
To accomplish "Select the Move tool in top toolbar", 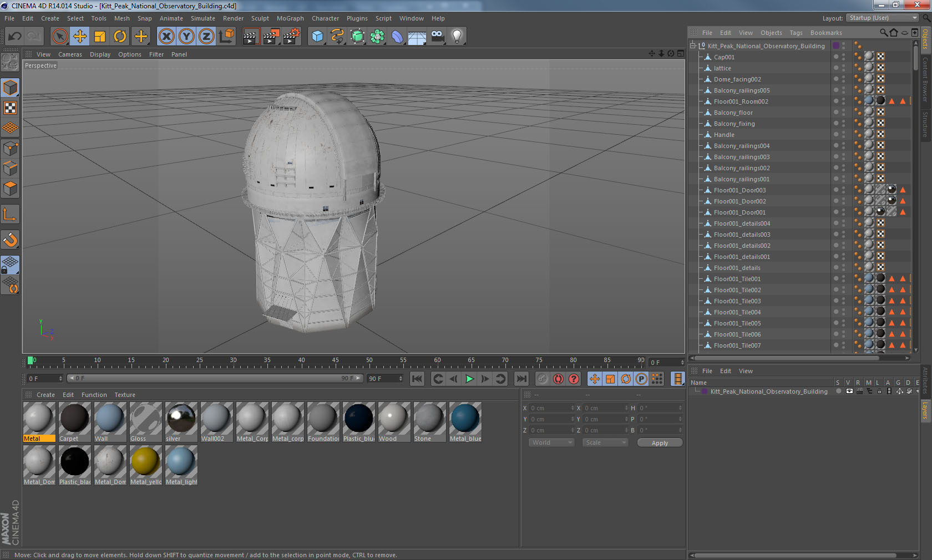I will (x=80, y=37).
